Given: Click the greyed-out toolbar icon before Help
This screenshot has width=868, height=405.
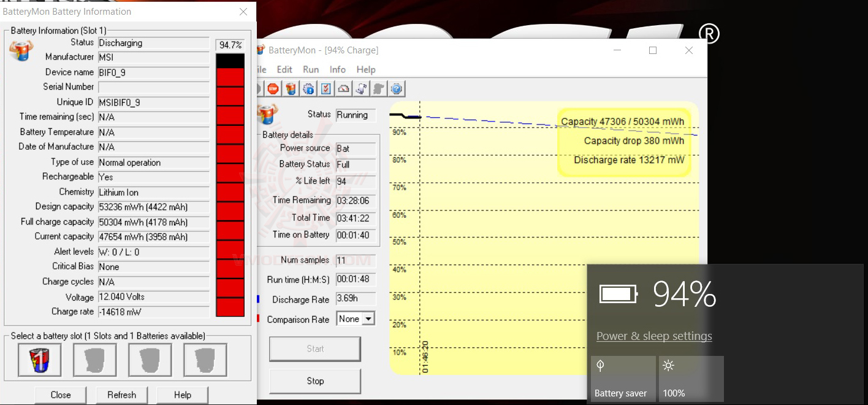Looking at the screenshot, I should [379, 89].
